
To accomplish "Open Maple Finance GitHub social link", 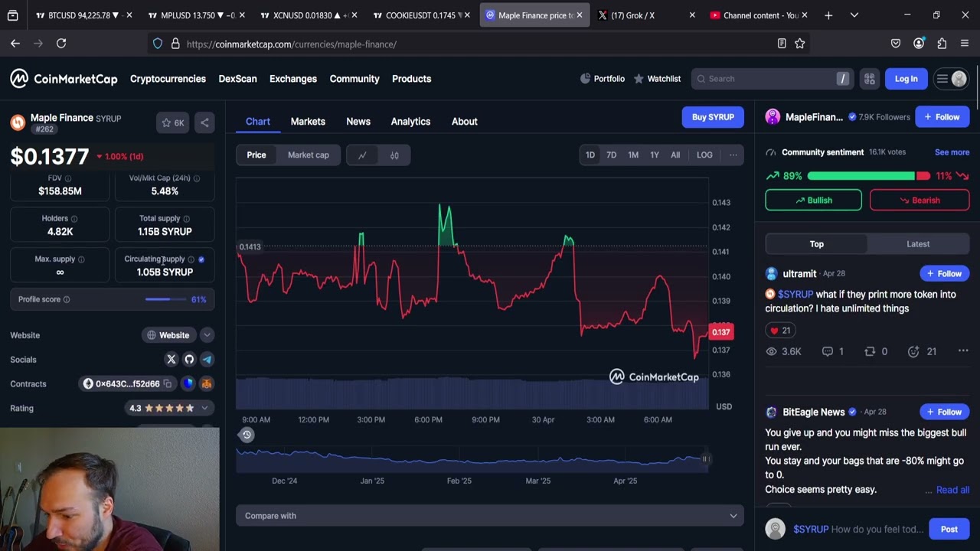I will [189, 359].
